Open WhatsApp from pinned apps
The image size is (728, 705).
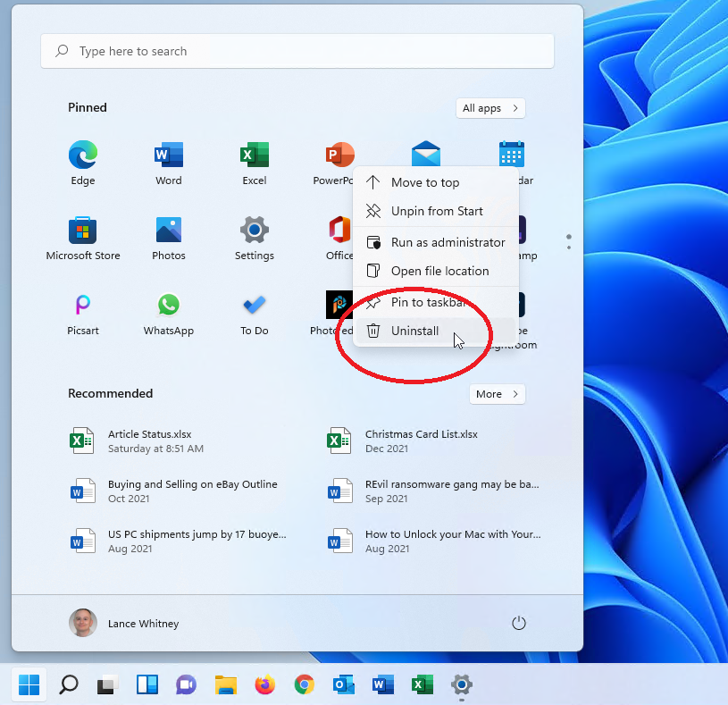pos(169,313)
